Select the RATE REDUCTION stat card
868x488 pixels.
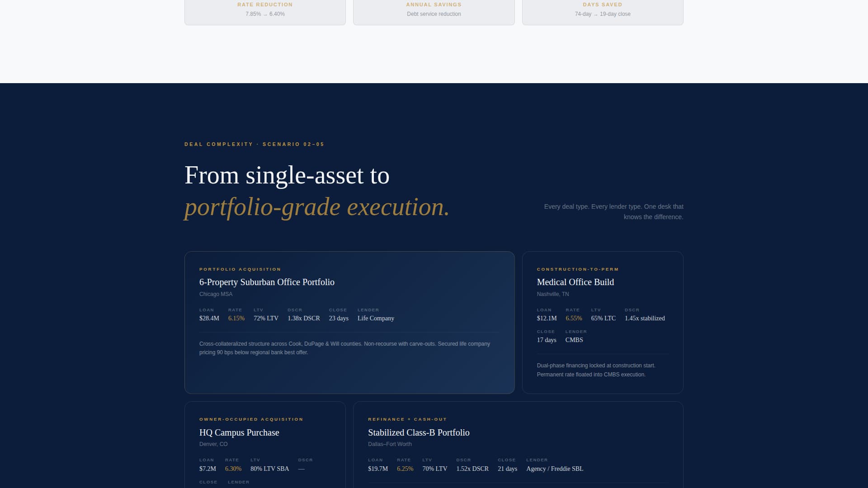point(265,9)
